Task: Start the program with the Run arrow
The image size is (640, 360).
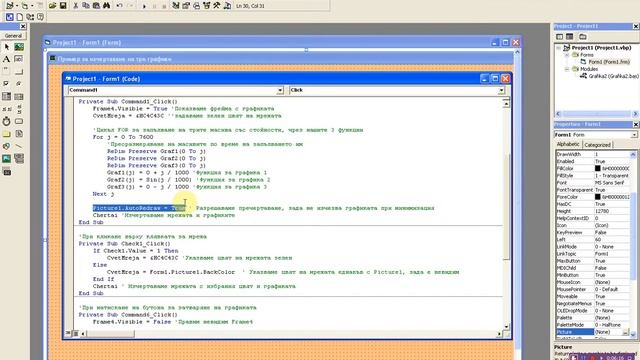Action: (x=144, y=6)
